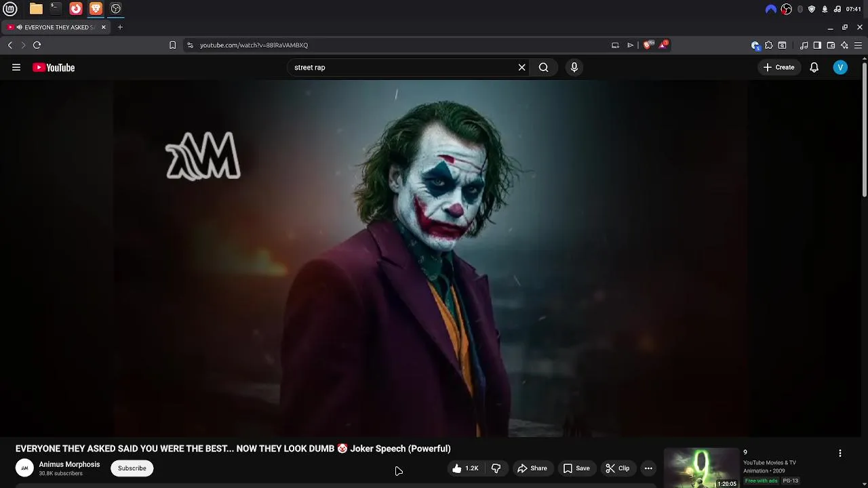Click the clock showing 07:41

point(854,9)
